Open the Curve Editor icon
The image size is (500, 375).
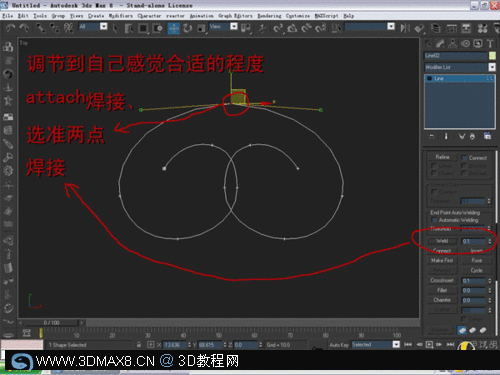point(451,28)
